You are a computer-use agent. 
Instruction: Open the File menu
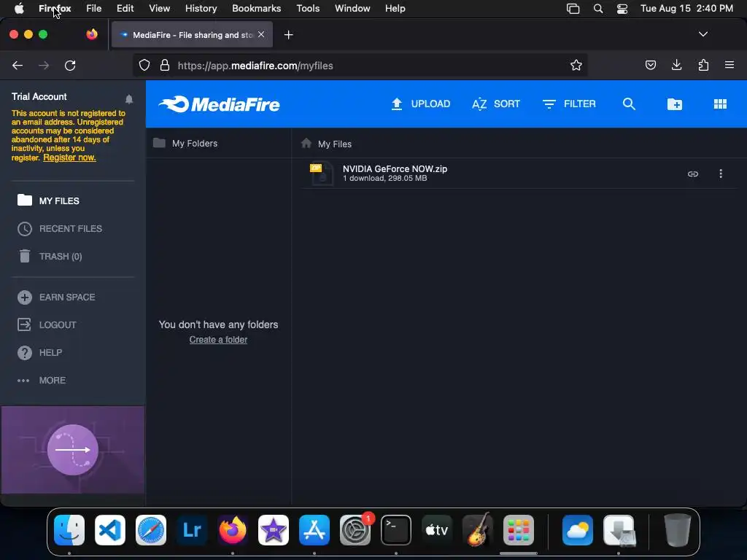[94, 8]
